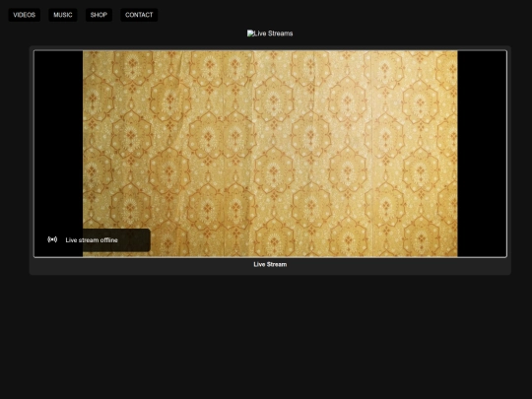
Task: Click the 'Live stream offline' status text
Action: point(92,240)
